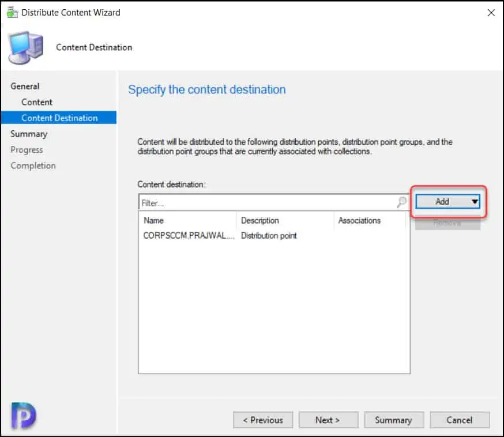Screen dimensions: 504x437
Task: Open the Add dropdown arrow
Action: [475, 202]
